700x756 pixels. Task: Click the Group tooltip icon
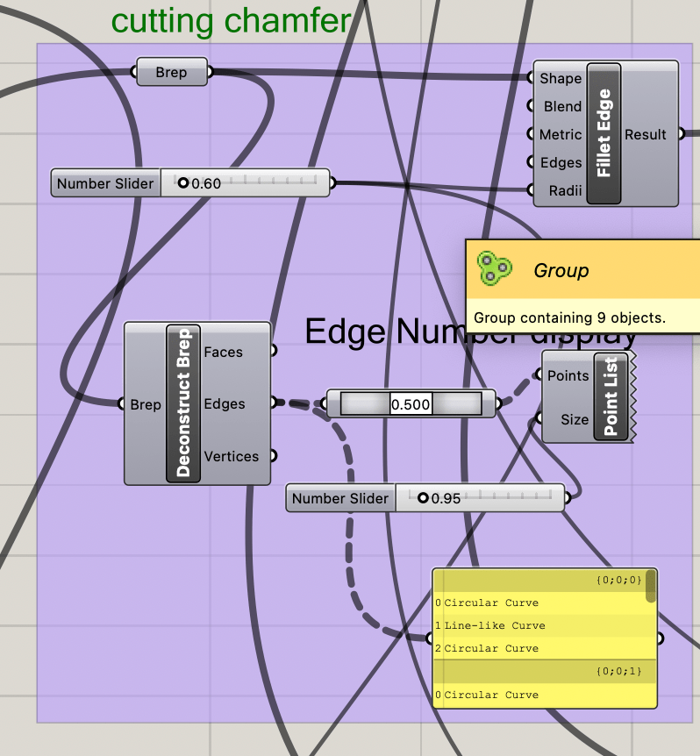coord(494,268)
